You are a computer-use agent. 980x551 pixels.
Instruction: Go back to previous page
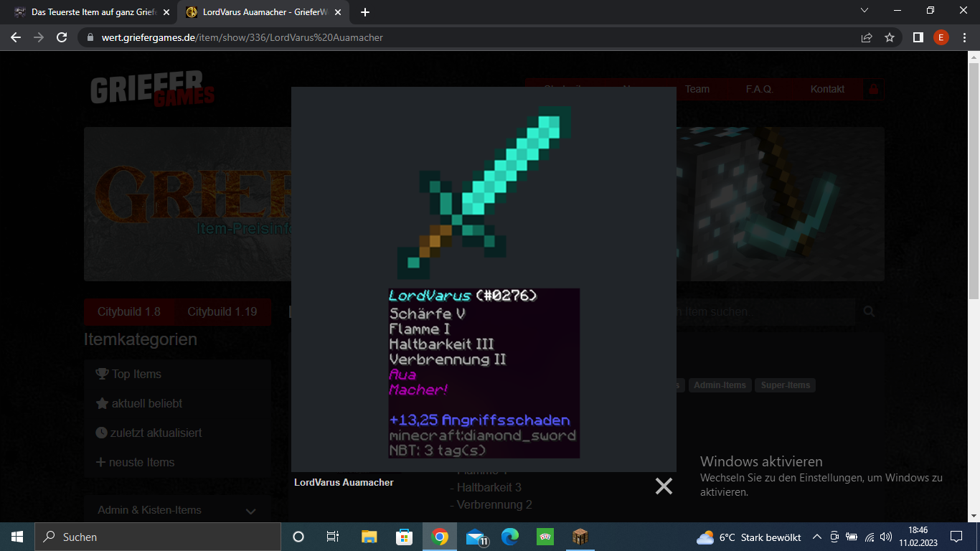[x=16, y=37]
